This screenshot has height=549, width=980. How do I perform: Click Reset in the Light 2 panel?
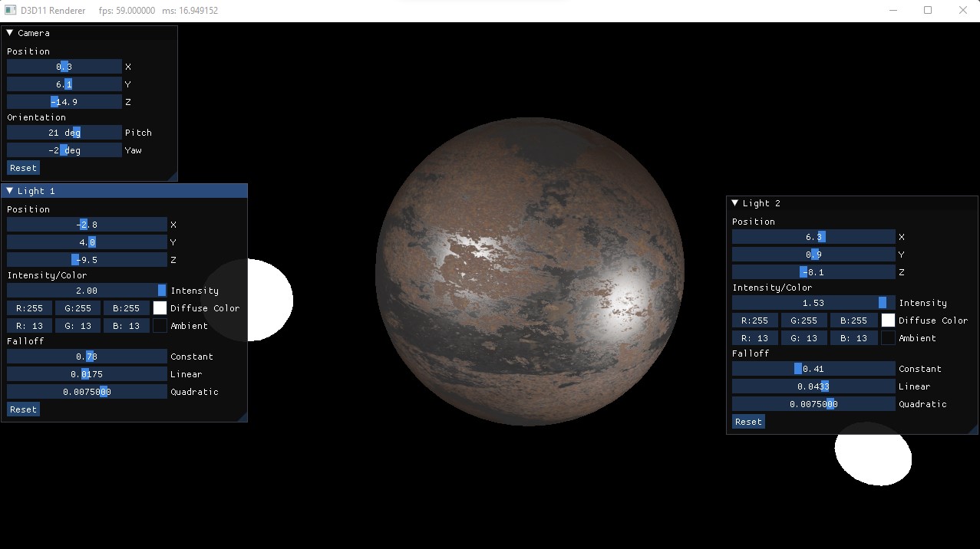pos(747,421)
